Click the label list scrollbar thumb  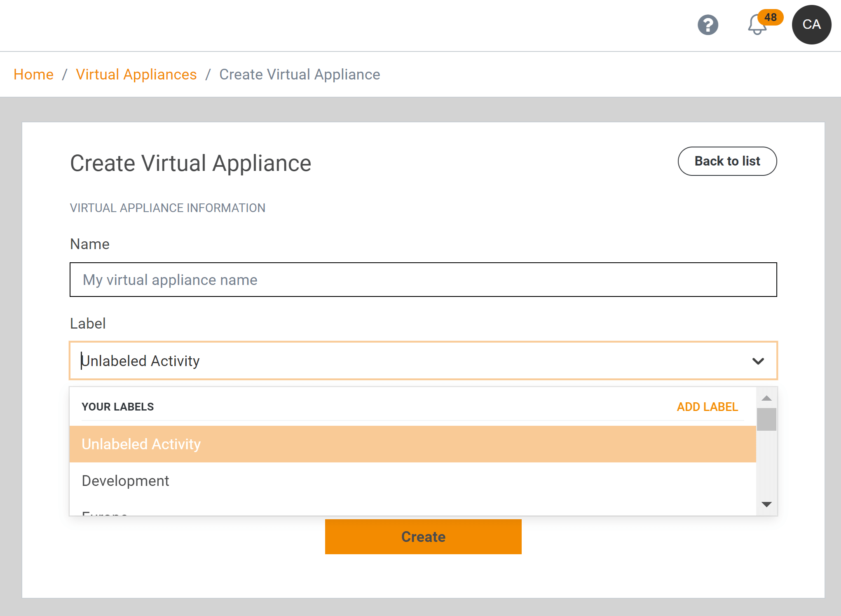click(x=766, y=419)
